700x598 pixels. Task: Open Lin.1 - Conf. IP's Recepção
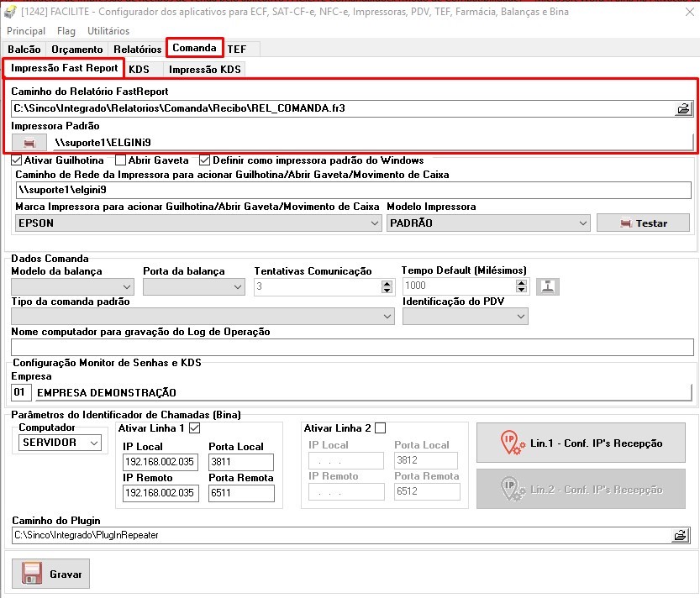(581, 443)
